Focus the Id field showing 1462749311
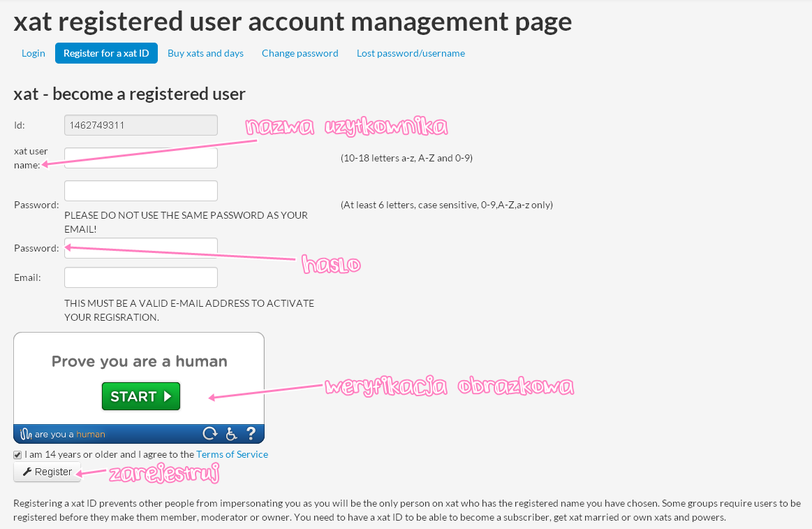812x529 pixels. (141, 125)
